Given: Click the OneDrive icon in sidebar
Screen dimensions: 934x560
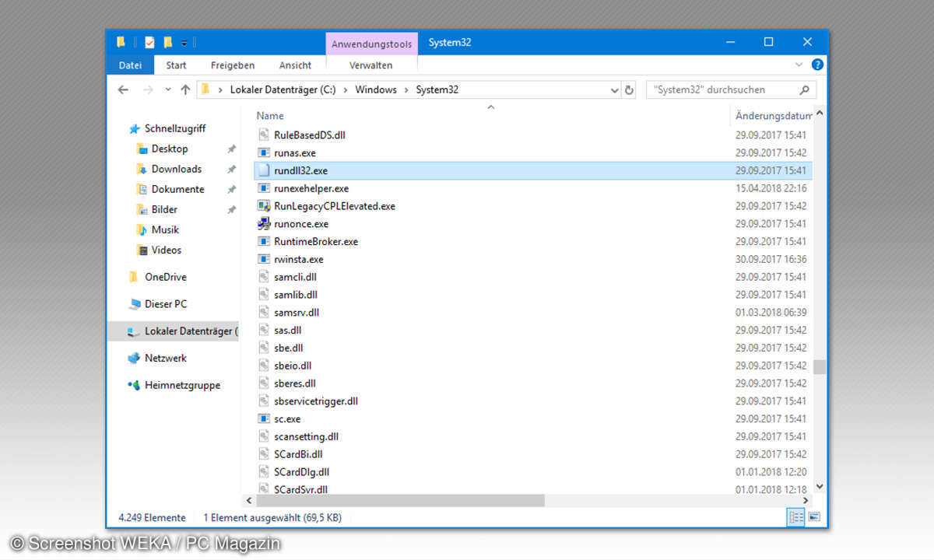Looking at the screenshot, I should [x=134, y=277].
